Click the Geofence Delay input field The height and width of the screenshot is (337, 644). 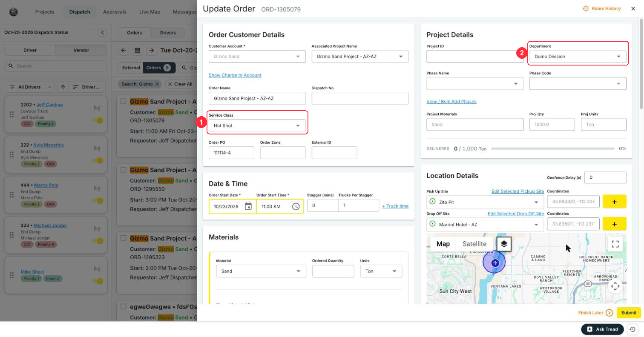[605, 177]
